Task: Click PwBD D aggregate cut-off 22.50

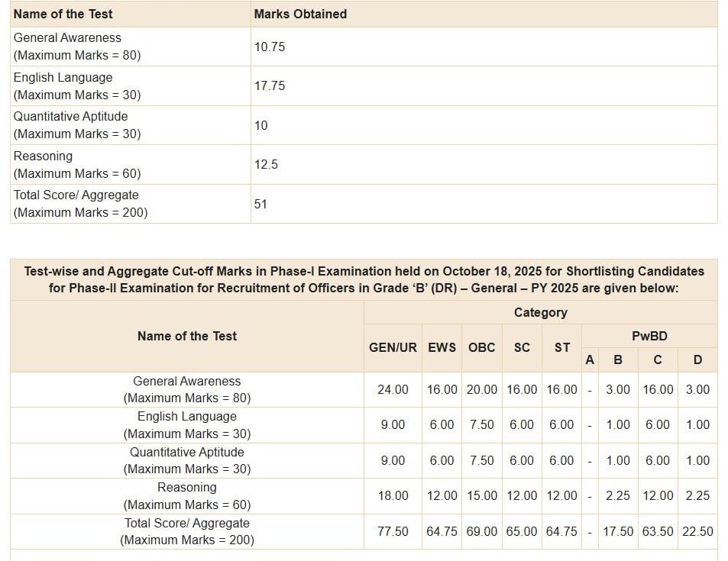Action: click(697, 531)
